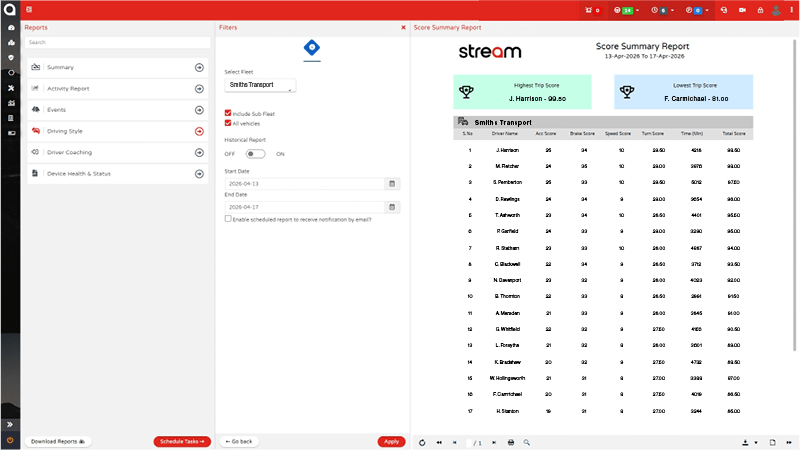Click the battery card icon in sidebar
Viewport: 800px width, 450px height.
pos(11,133)
